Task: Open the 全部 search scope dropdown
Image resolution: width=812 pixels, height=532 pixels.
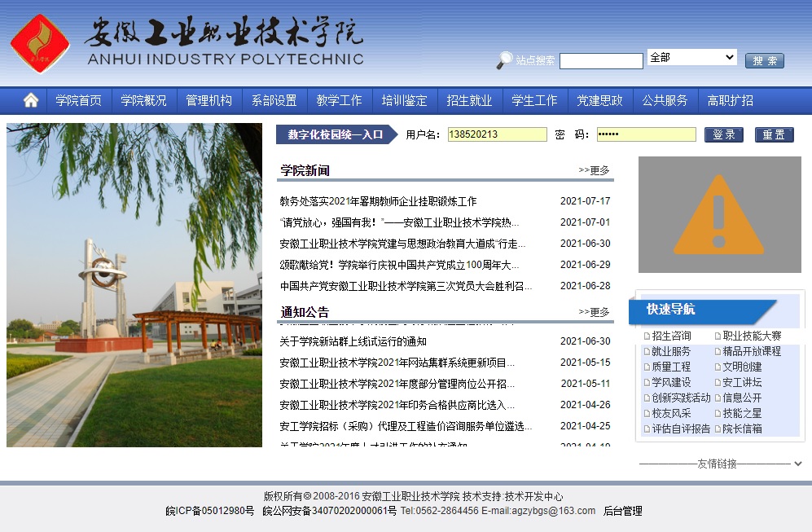Action: 691,58
